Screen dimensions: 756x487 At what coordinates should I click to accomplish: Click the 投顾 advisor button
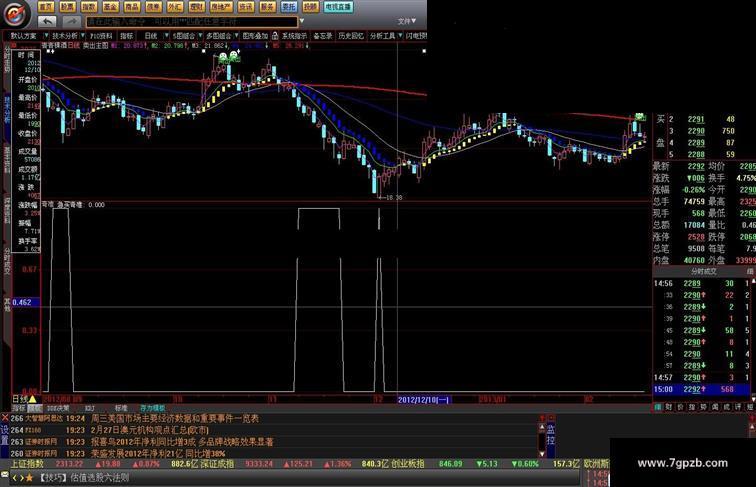pyautogui.click(x=310, y=7)
